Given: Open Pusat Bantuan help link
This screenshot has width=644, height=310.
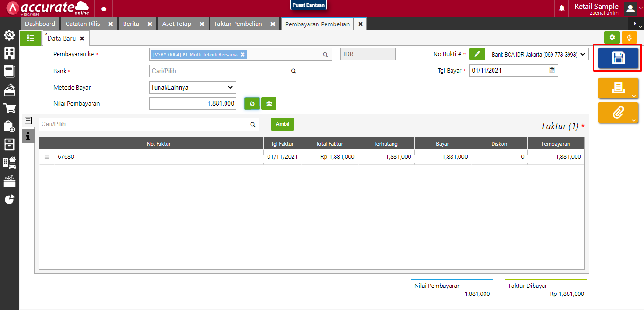Looking at the screenshot, I should (309, 5).
